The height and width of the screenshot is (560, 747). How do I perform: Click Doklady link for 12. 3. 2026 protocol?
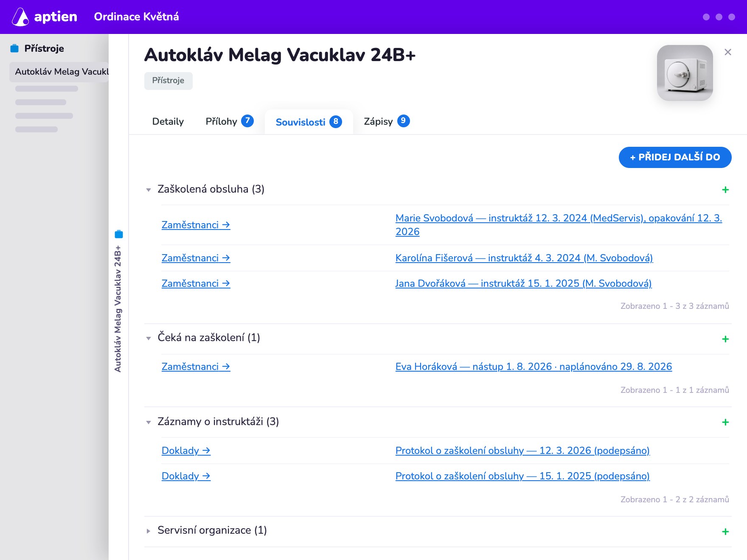coord(186,451)
